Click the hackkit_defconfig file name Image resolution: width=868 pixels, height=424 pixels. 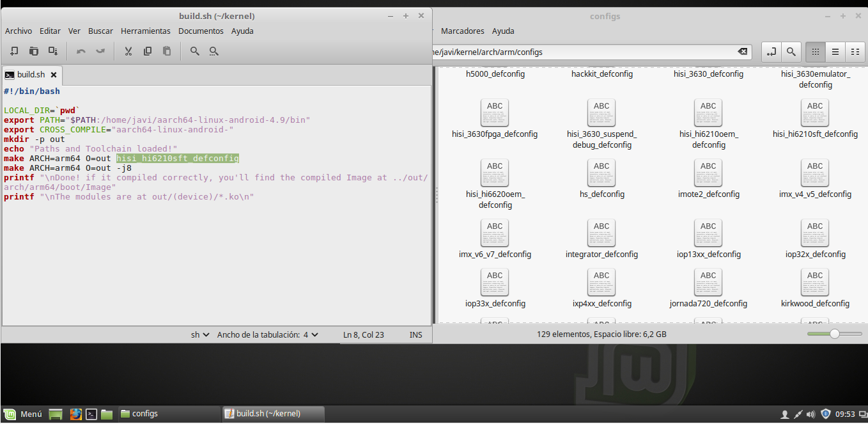601,74
